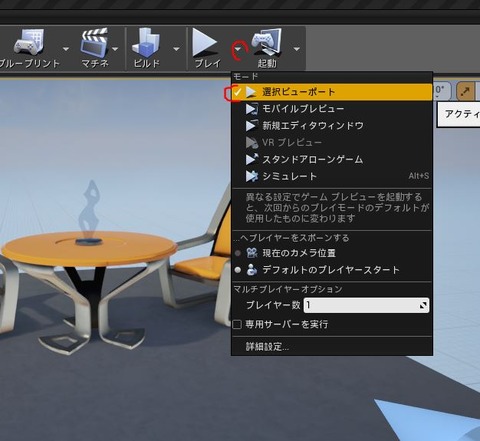Choose VR プレビュー menu entry

click(x=332, y=143)
